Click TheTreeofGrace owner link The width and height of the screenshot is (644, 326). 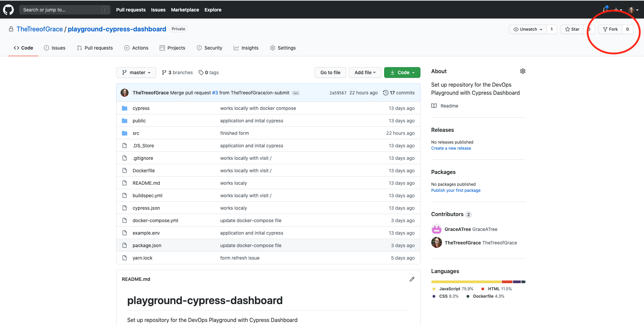tap(40, 29)
